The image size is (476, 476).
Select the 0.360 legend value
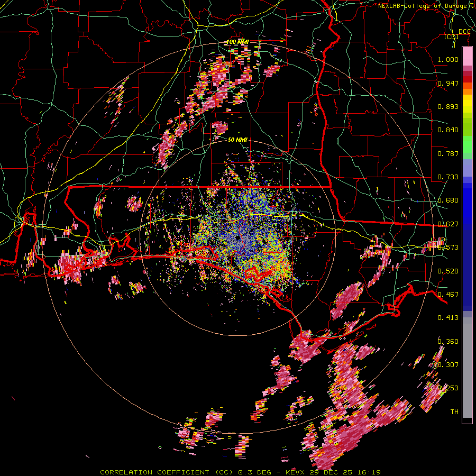pyautogui.click(x=448, y=342)
